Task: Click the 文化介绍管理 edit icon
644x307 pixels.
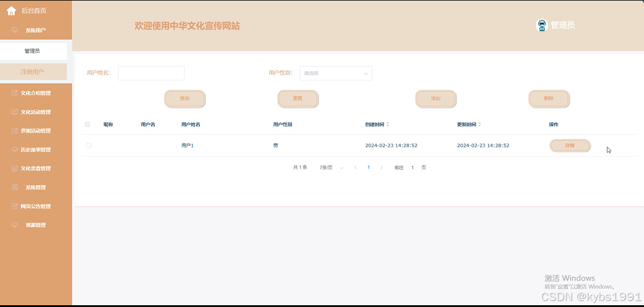Action: (15, 93)
